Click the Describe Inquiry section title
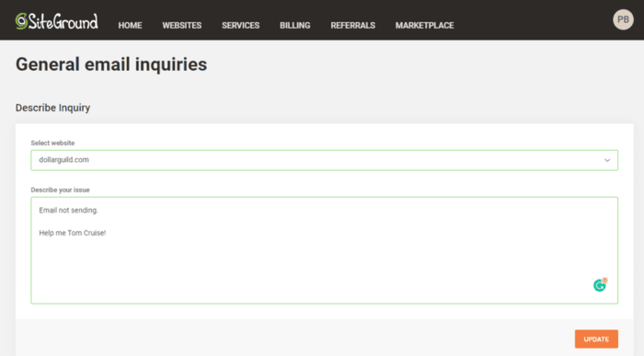Viewport: 644px width, 356px height. pyautogui.click(x=53, y=108)
